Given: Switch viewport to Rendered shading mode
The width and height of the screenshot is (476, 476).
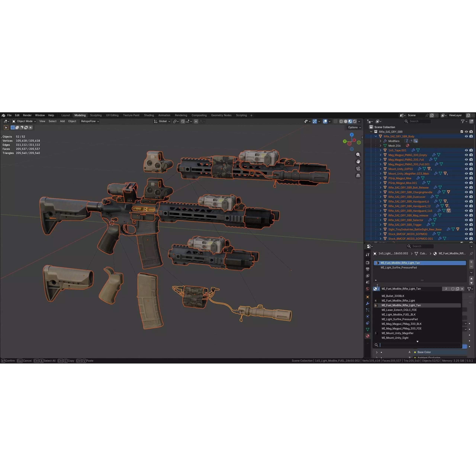Looking at the screenshot, I should 355,121.
